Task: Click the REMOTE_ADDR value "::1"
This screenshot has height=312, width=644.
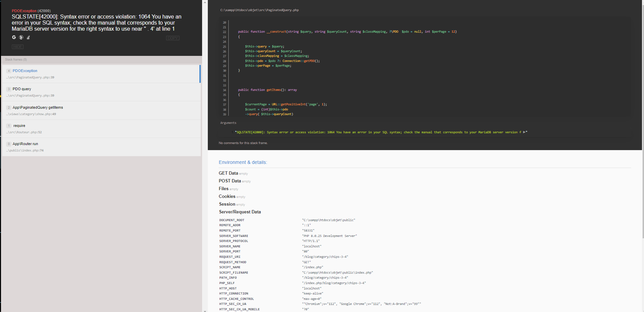Action: [x=307, y=225]
